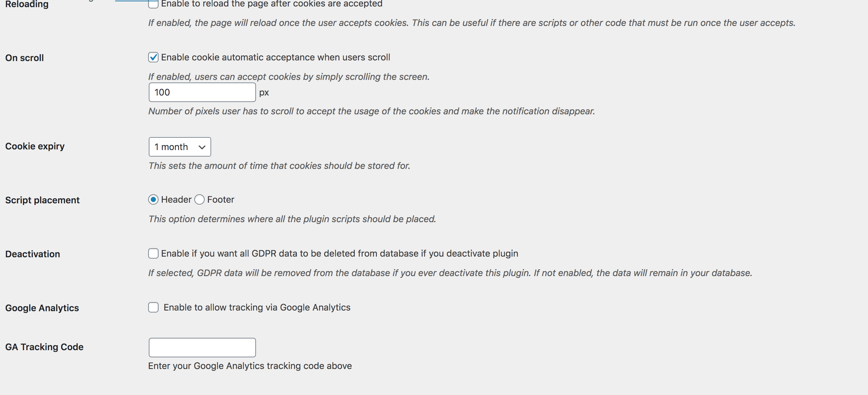Click the "GA Tracking Code" row heading

click(x=44, y=347)
